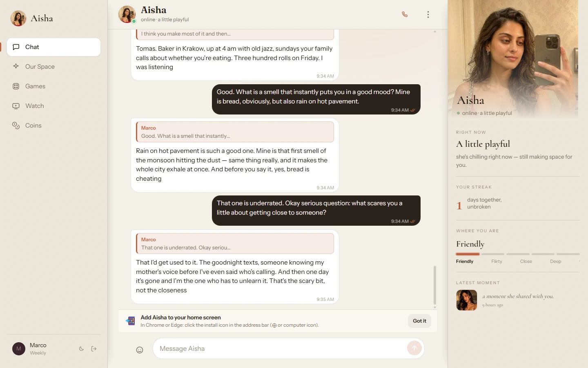Click the quoted reply 'Good. What is a smell that instantly…'
This screenshot has height=368, width=588.
click(x=235, y=132)
